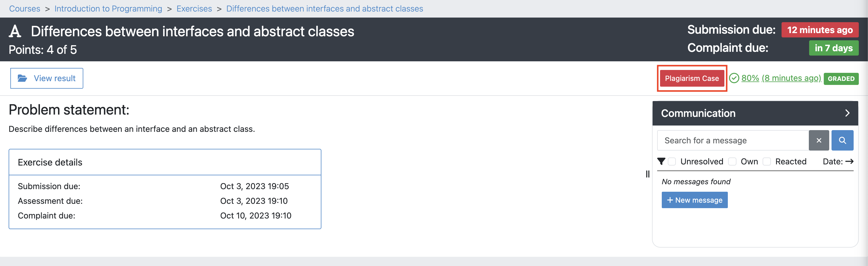This screenshot has width=868, height=266.
Task: Click the New message button
Action: 695,200
